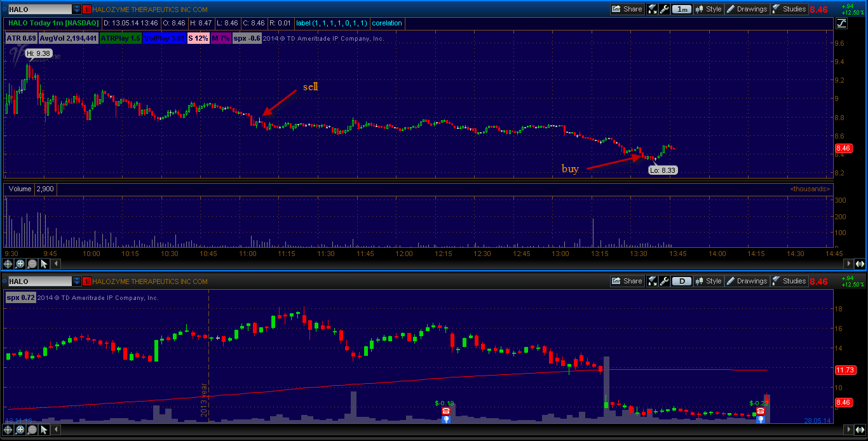
Task: Toggle the log scale curve icon
Action: tap(842, 24)
